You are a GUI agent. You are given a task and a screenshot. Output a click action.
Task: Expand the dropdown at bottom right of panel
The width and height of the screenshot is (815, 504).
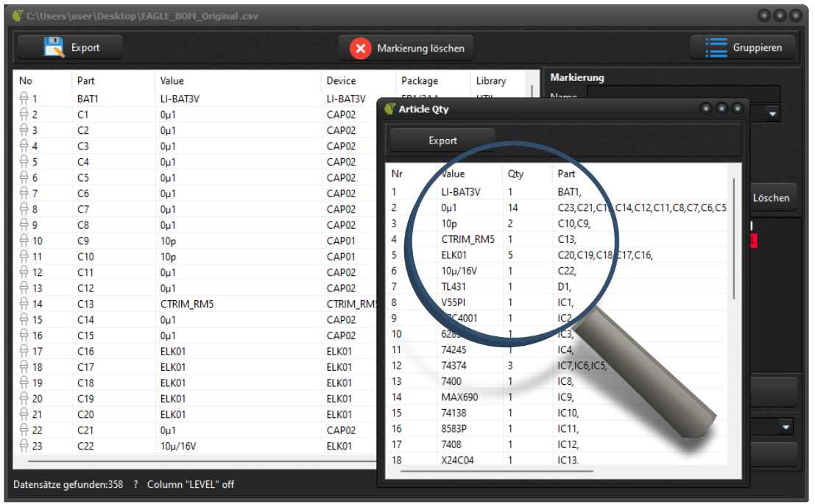(786, 427)
